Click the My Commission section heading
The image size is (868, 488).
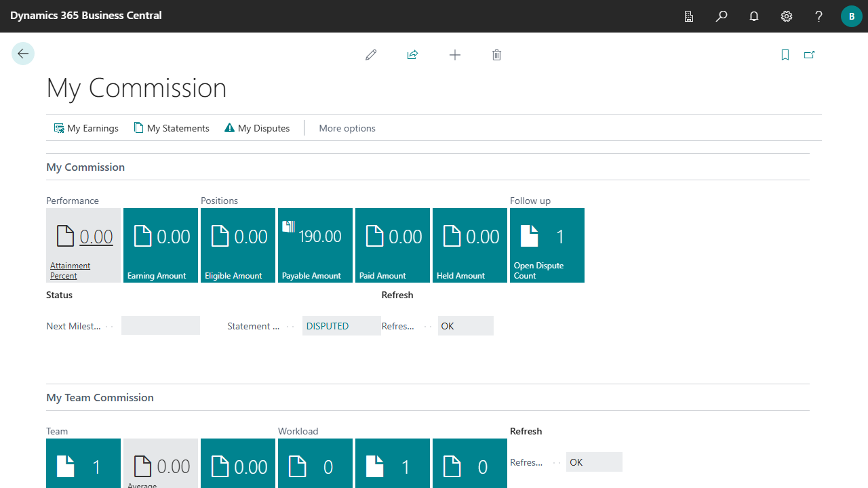[x=85, y=167]
